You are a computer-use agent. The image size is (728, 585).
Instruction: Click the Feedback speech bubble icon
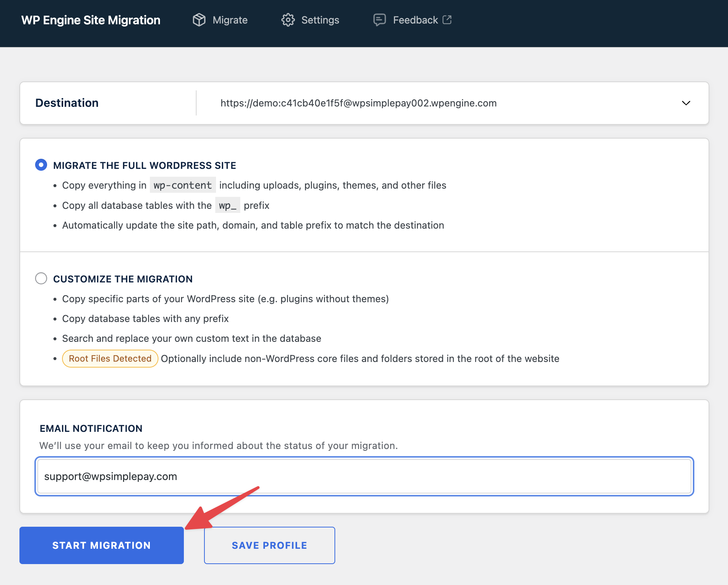[379, 20]
